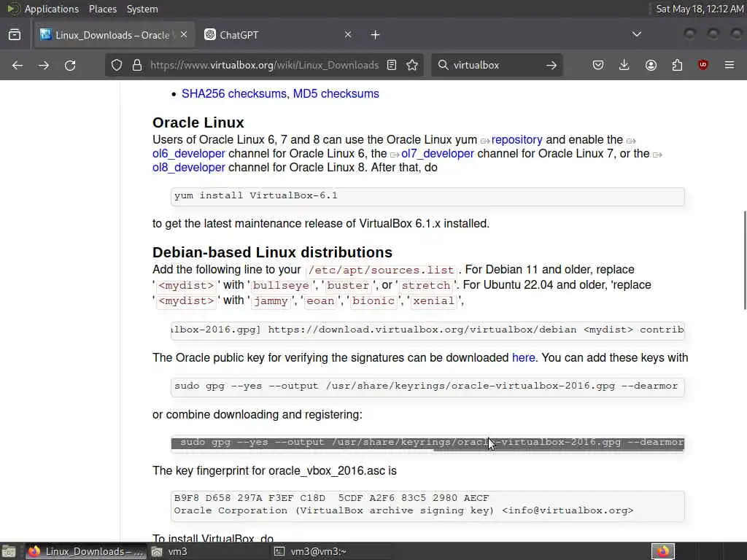Close the Linux_Downloads tab
Viewport: 747px width, 560px height.
tap(184, 35)
